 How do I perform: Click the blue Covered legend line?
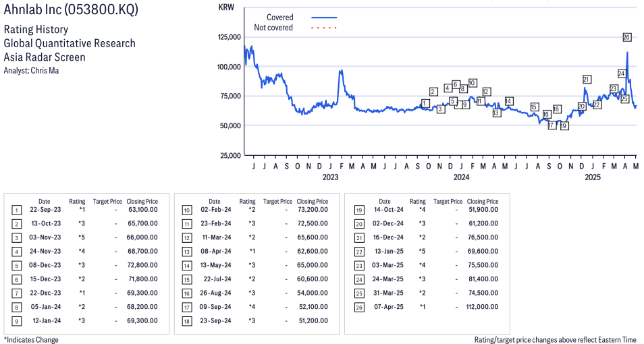(x=323, y=18)
